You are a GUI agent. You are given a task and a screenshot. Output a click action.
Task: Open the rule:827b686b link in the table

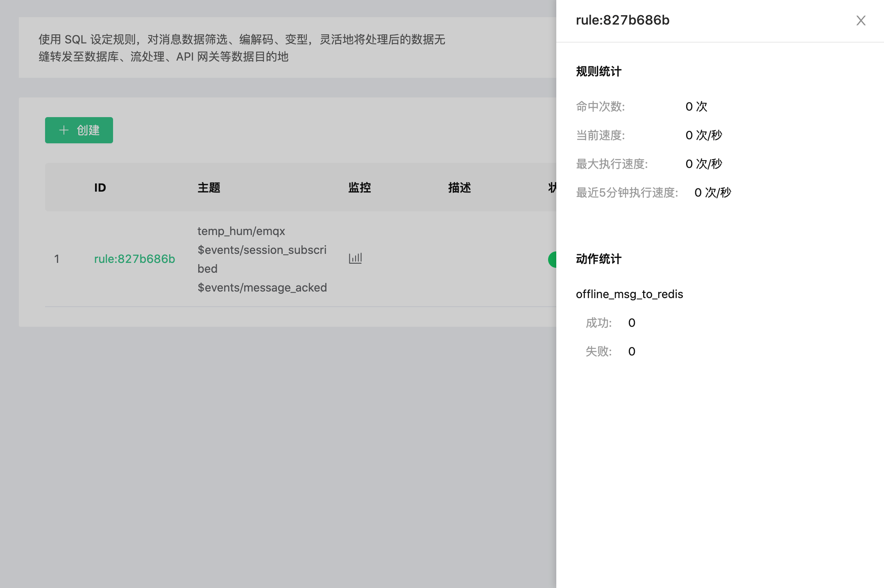134,258
